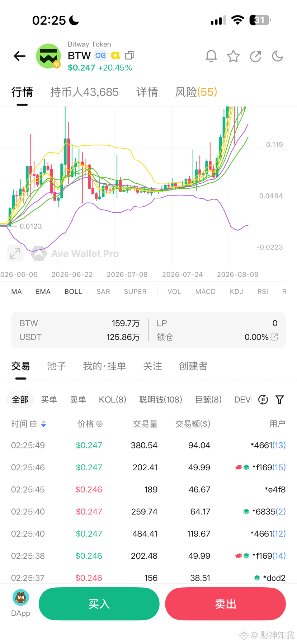Toggle dark mode moon icon
Image resolution: width=297 pixels, height=644 pixels.
point(278,56)
